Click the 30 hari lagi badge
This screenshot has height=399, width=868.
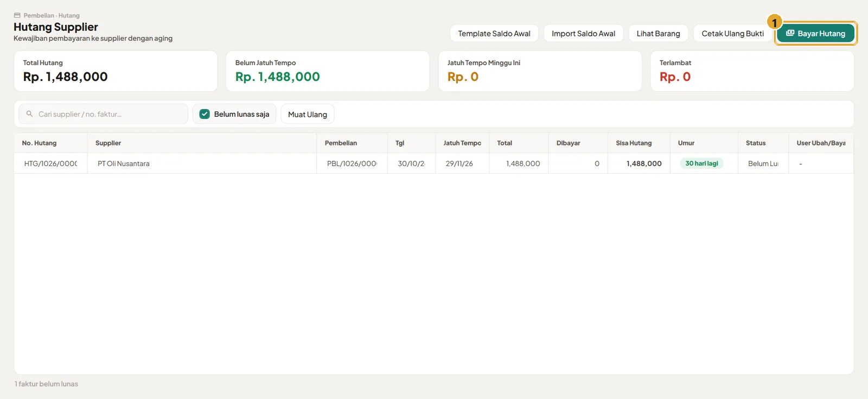click(701, 163)
